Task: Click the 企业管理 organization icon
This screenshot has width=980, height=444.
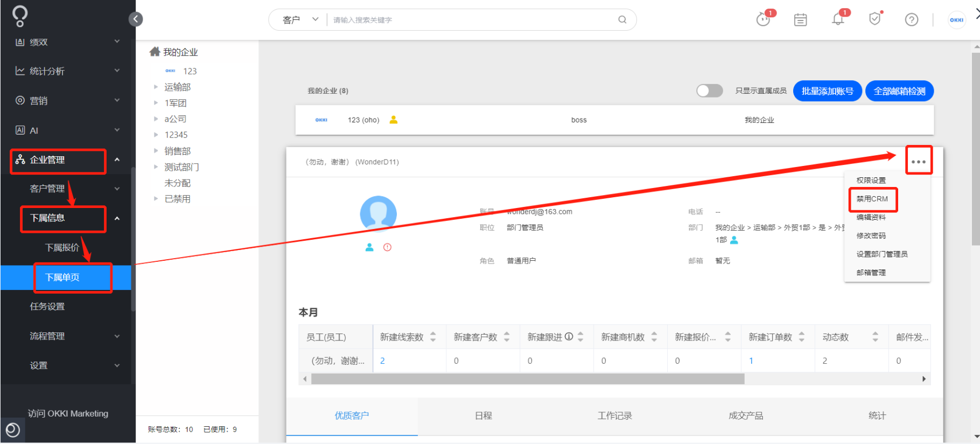Action: click(20, 159)
